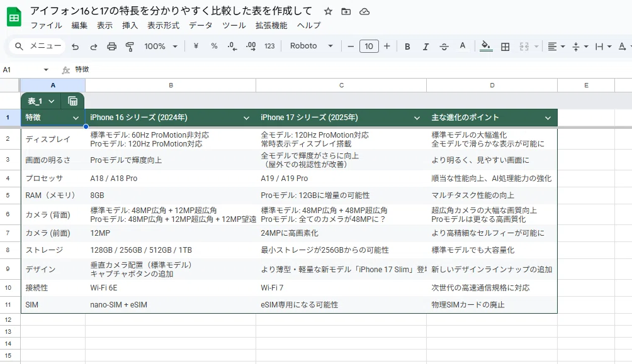
Task: Expand the merge cells options arrow
Action: pyautogui.click(x=536, y=47)
